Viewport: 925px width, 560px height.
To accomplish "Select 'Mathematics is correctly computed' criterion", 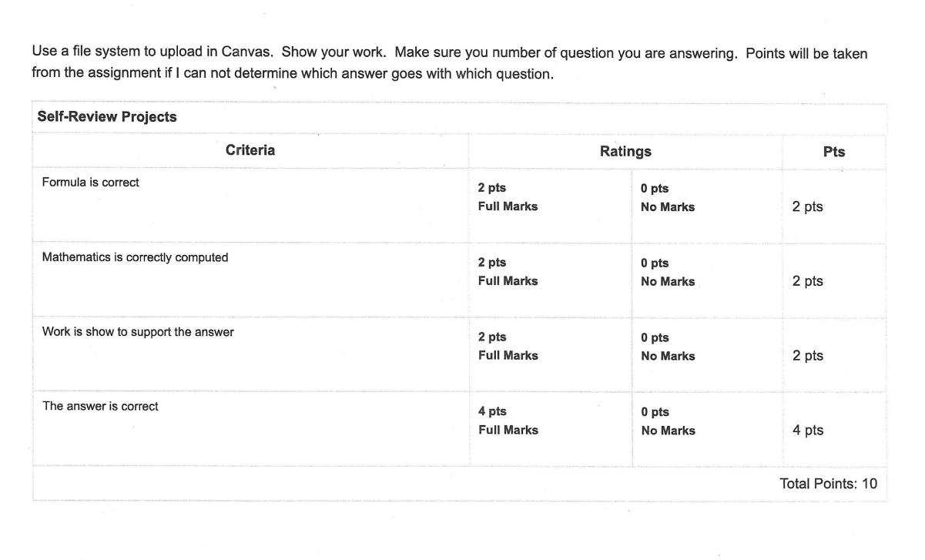I will pos(135,257).
